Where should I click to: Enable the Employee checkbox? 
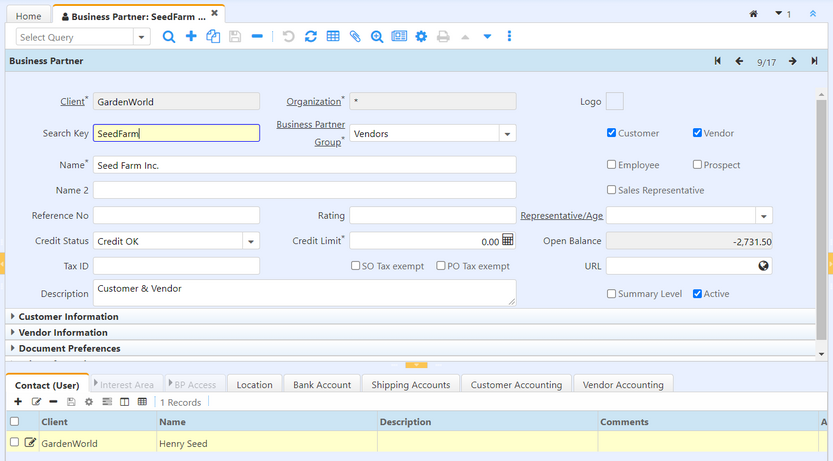tap(612, 165)
